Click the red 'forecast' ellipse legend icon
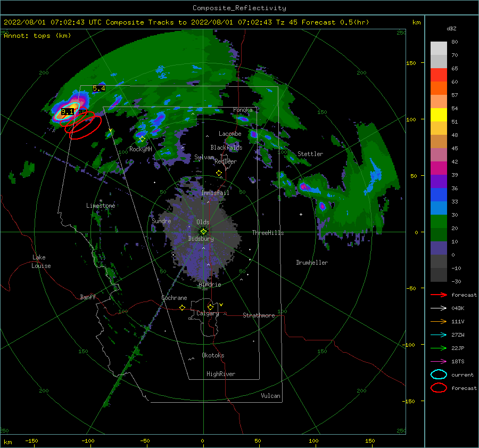Screen dimensions: 479x448 tap(439, 388)
